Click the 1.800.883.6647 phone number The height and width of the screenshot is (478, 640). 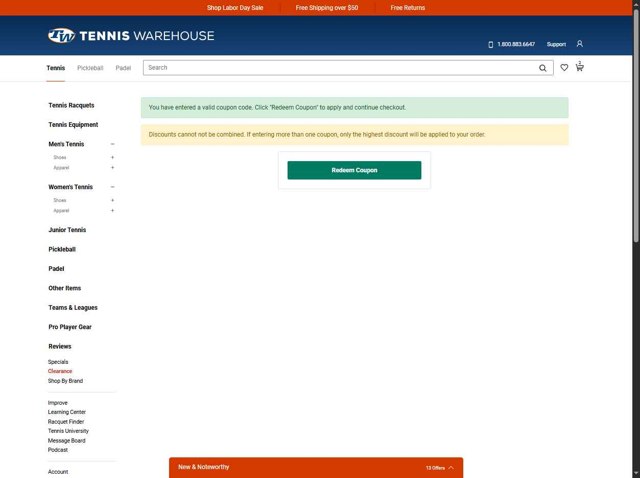click(516, 44)
